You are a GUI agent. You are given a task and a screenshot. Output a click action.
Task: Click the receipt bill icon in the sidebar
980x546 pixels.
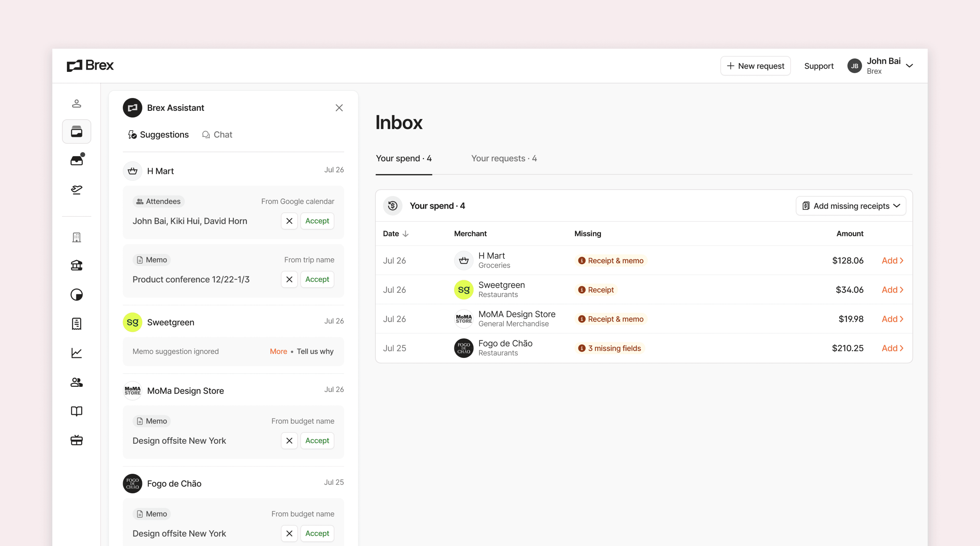click(x=76, y=324)
